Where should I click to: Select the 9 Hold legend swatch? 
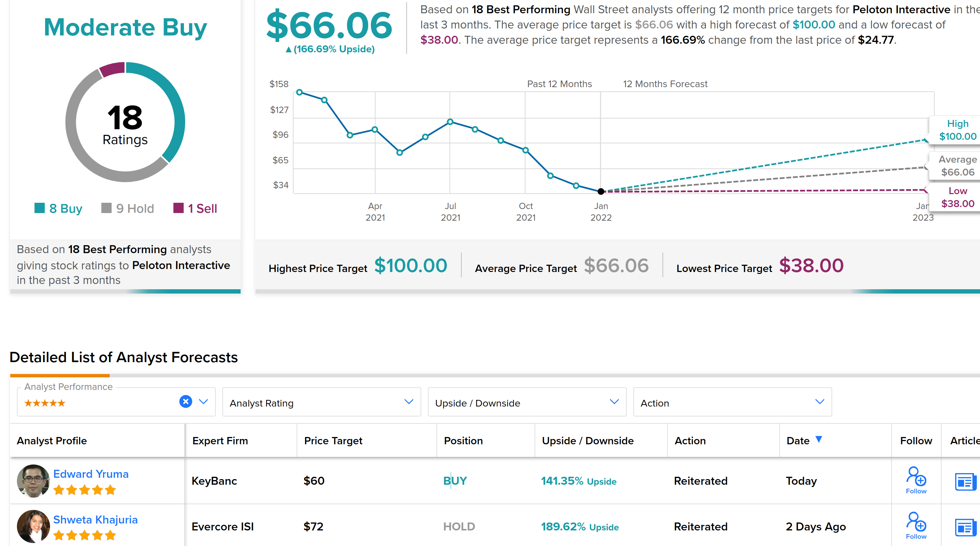pyautogui.click(x=106, y=208)
